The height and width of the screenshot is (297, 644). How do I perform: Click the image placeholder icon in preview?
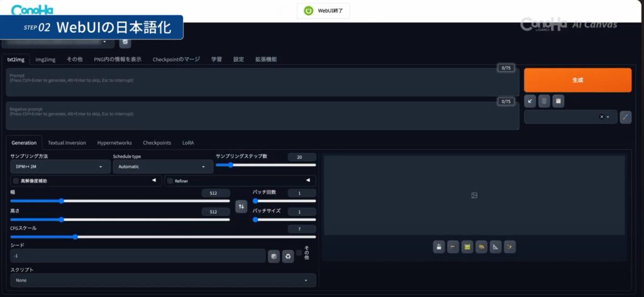[474, 196]
